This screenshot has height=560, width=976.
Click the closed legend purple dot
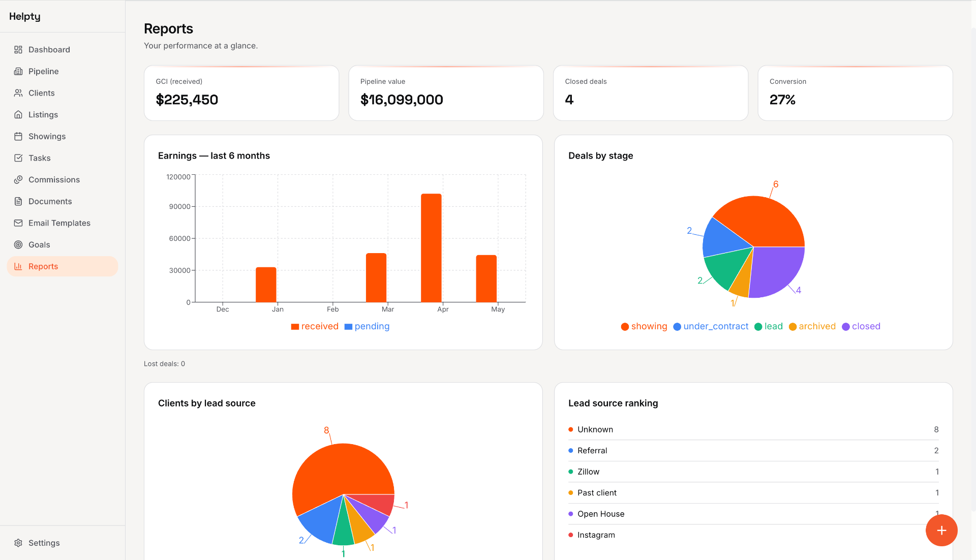point(846,327)
